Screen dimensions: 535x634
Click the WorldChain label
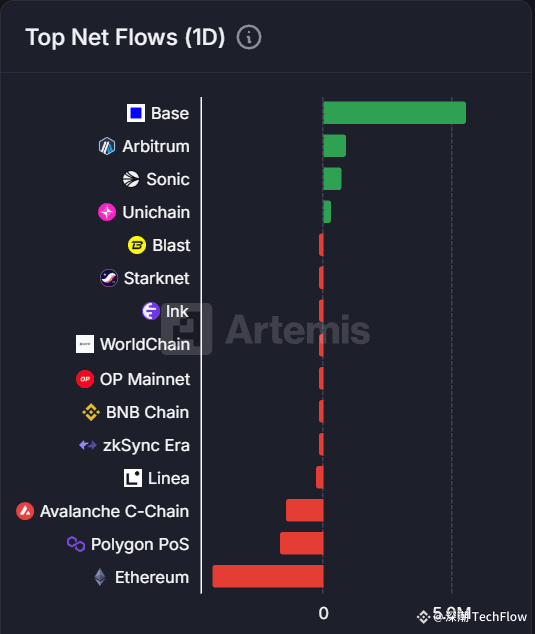(145, 344)
